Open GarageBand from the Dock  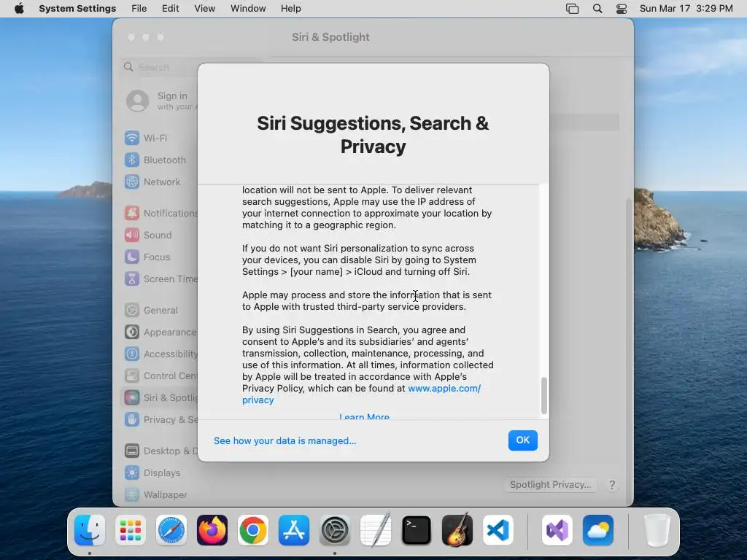(x=457, y=530)
